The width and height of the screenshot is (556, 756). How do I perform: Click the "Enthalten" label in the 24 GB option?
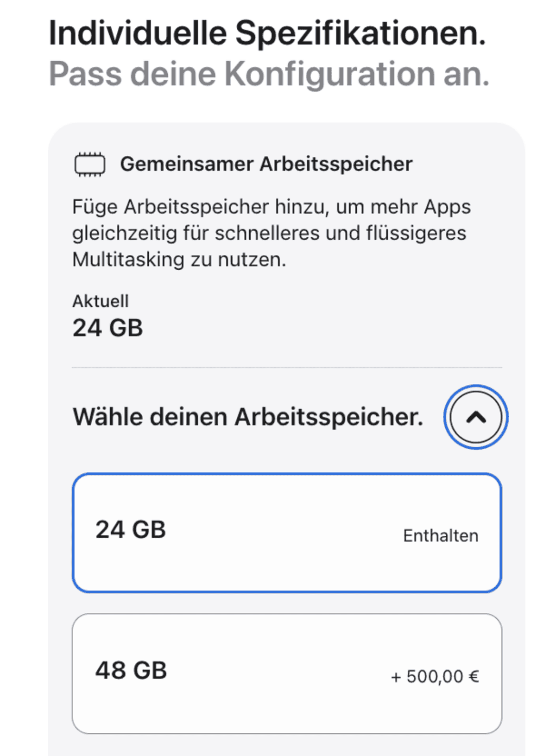[x=441, y=536]
